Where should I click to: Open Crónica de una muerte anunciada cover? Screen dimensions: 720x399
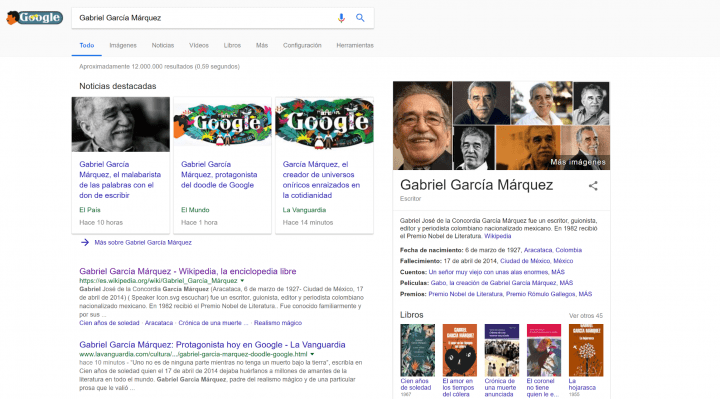pos(502,350)
